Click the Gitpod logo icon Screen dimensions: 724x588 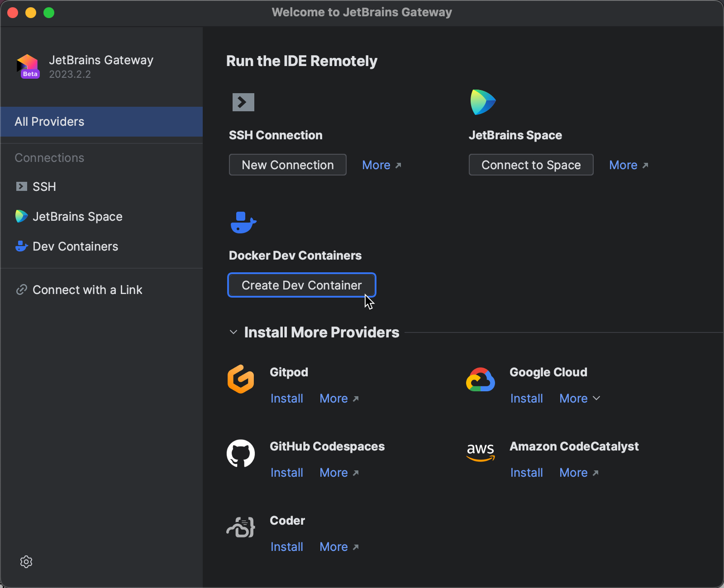(241, 379)
